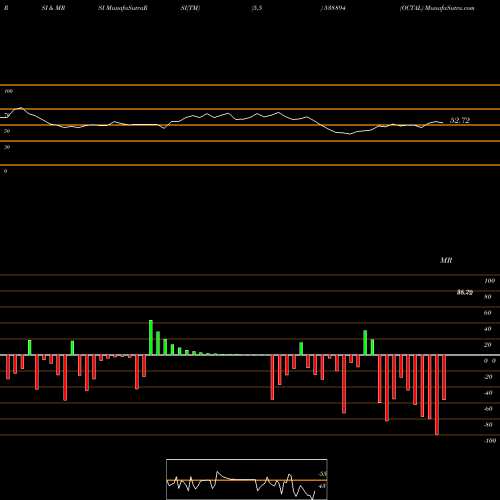Viewport: 500px width, 500px height.
Task: Click the SI(TM) header label
Action: click(x=190, y=8)
